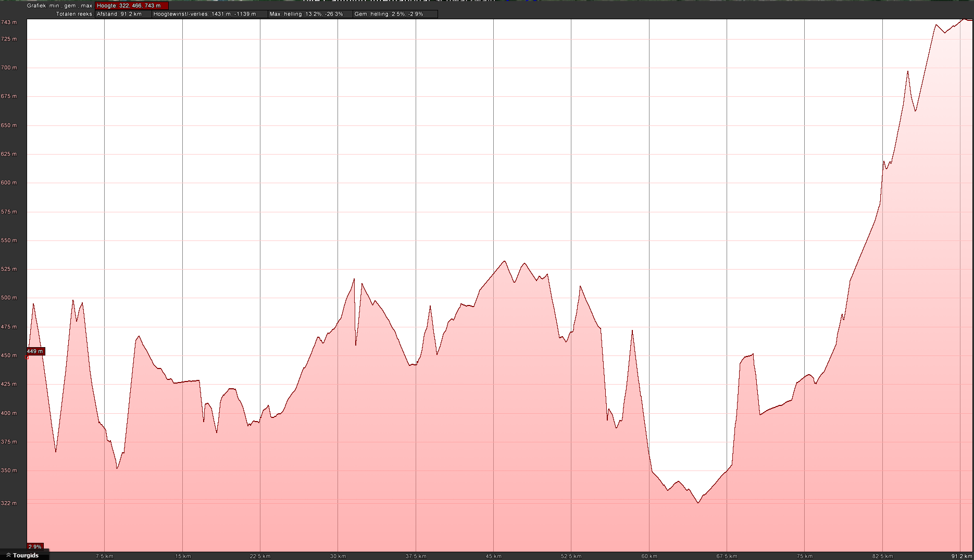Click the 91.2 km end distance label
974x560 pixels.
(961, 556)
